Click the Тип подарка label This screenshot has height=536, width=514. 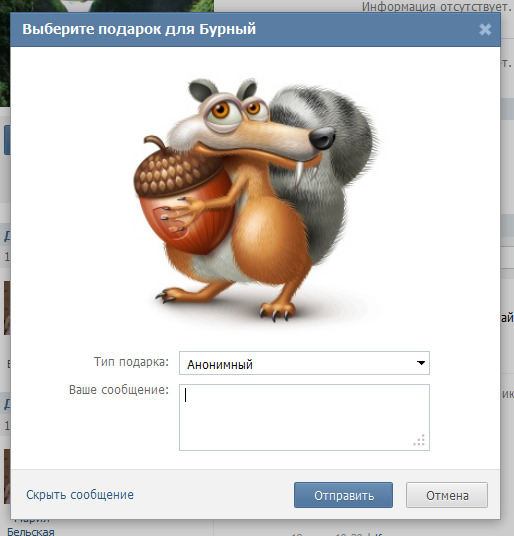point(131,362)
